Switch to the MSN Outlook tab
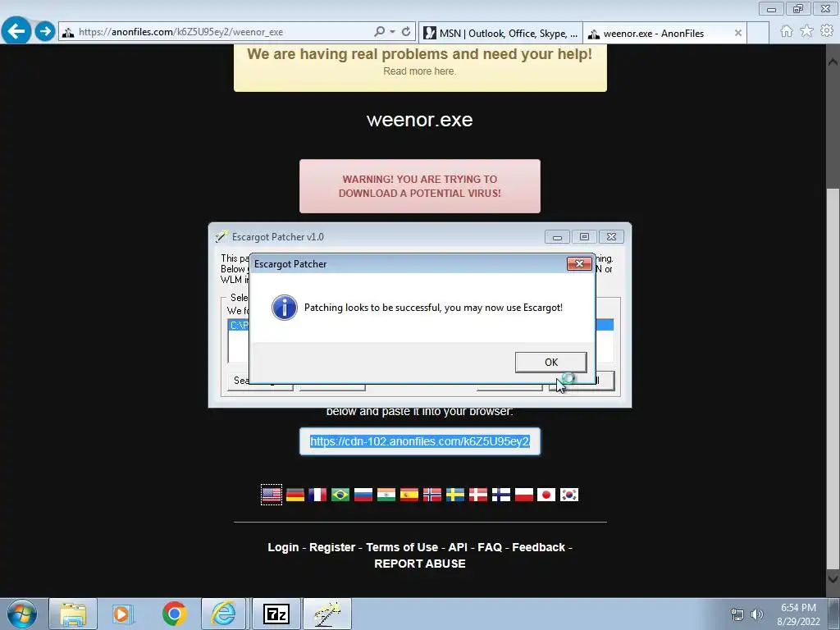The width and height of the screenshot is (840, 630). (500, 33)
